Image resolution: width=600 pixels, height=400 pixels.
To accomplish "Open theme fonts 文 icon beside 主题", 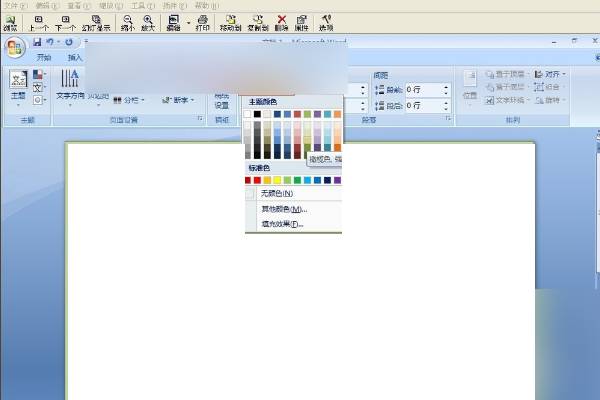I will pyautogui.click(x=39, y=87).
